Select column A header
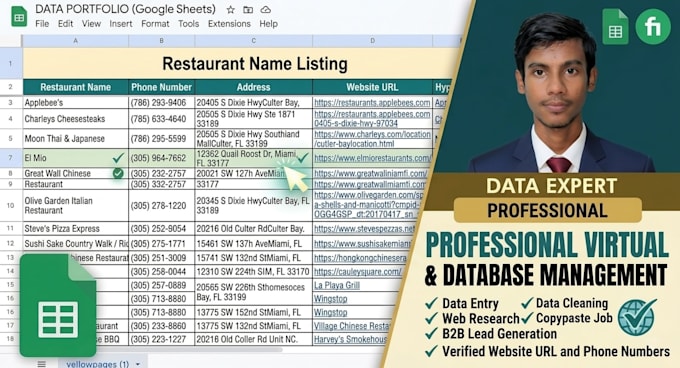The height and width of the screenshot is (368, 680). pos(75,41)
